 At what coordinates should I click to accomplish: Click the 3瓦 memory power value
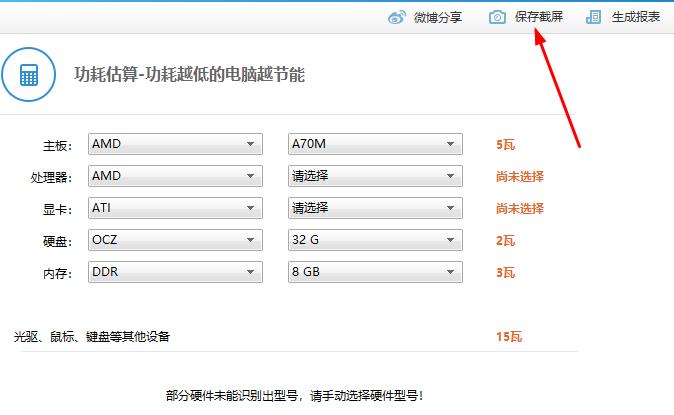(506, 273)
